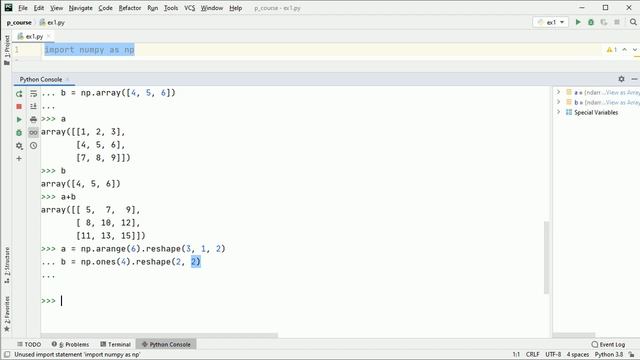Run ex1 with coverage icon
Viewport: 640px width, 360px height.
click(604, 22)
